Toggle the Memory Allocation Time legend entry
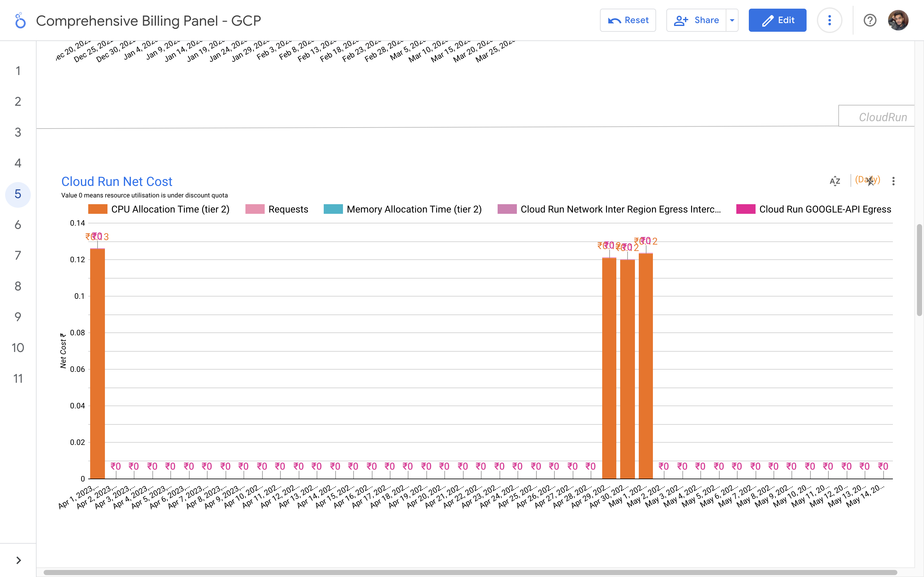Screen dimensions: 924x577 pyautogui.click(x=403, y=209)
